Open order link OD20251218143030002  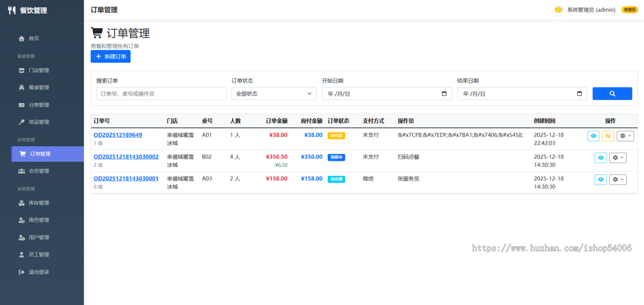pyautogui.click(x=126, y=157)
